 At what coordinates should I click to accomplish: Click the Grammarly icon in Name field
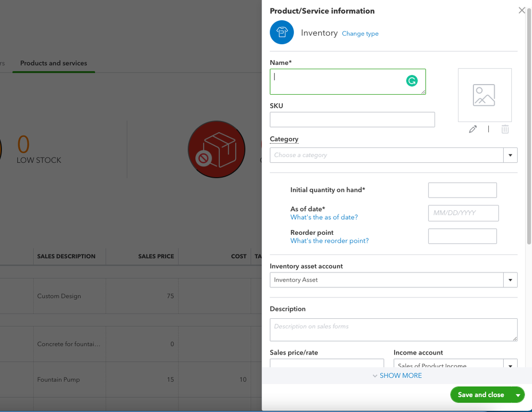pos(412,81)
